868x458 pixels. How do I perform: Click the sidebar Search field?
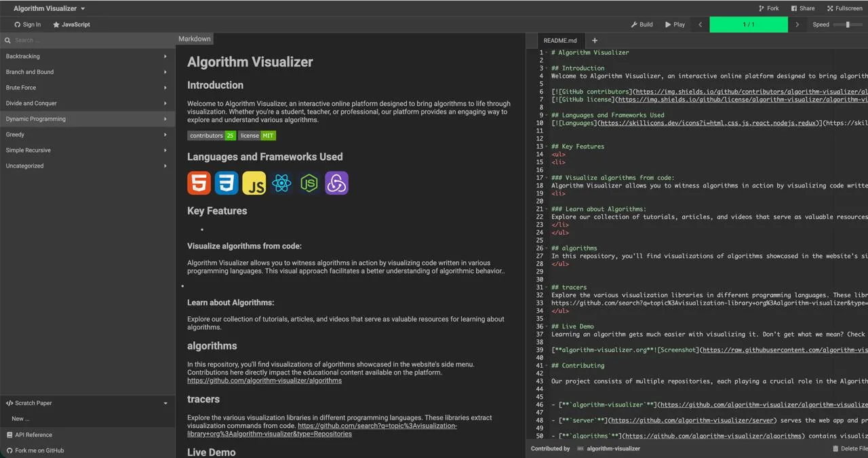(92, 40)
